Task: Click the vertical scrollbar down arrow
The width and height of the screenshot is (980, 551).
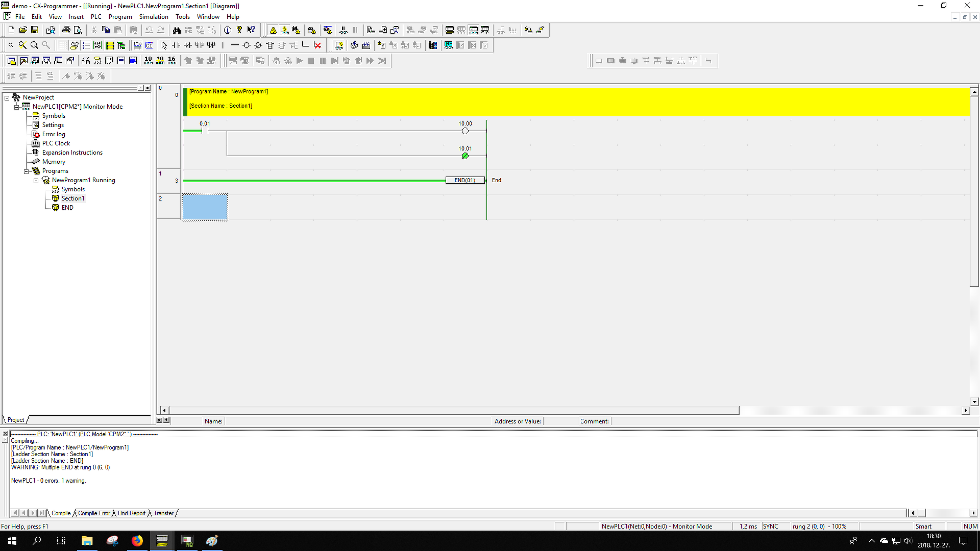Action: pos(974,402)
